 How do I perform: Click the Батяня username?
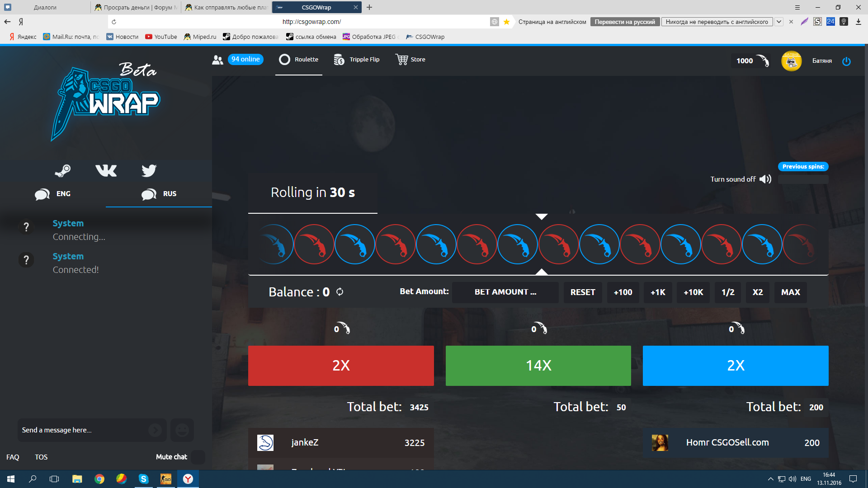(822, 61)
